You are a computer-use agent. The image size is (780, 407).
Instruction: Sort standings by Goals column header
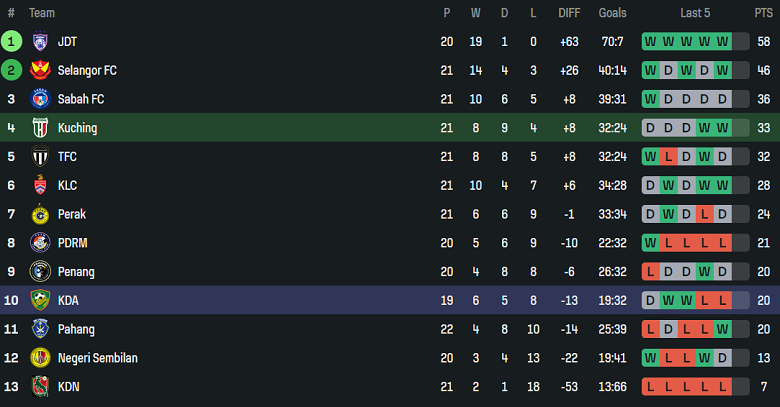tap(612, 13)
